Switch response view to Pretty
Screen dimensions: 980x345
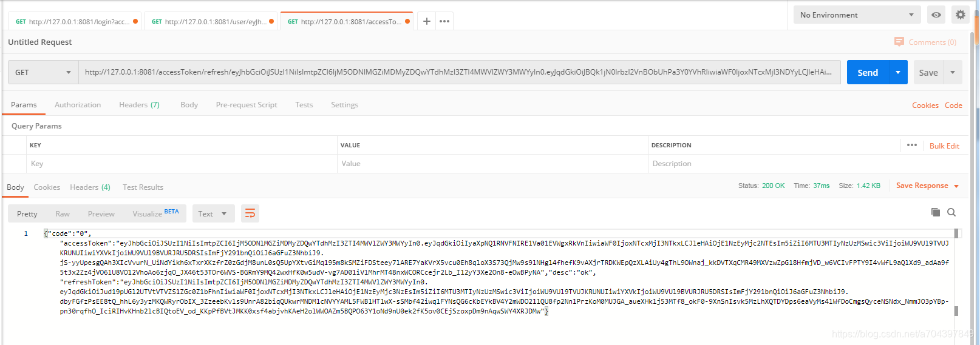(x=27, y=213)
